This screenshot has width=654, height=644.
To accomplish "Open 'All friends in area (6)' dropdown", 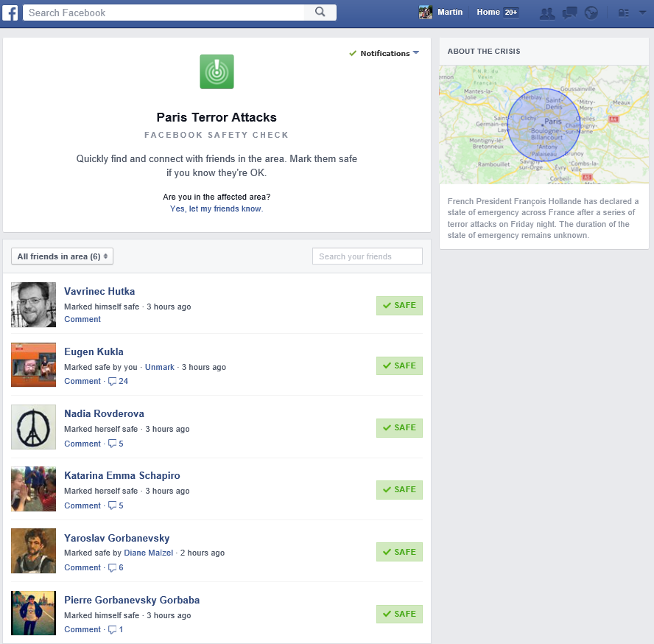I will pyautogui.click(x=62, y=256).
